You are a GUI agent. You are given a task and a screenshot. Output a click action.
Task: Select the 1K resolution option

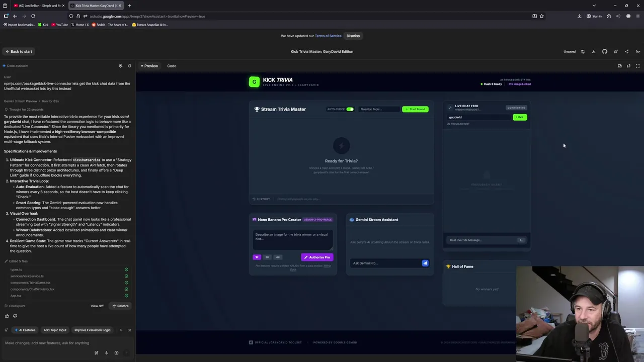click(257, 257)
